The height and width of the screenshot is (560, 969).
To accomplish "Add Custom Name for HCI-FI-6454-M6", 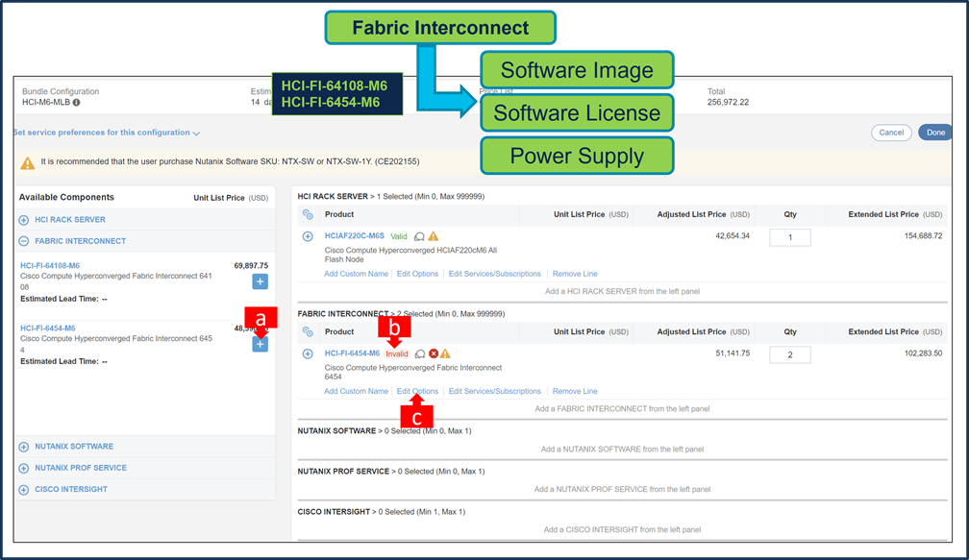I will tap(356, 391).
